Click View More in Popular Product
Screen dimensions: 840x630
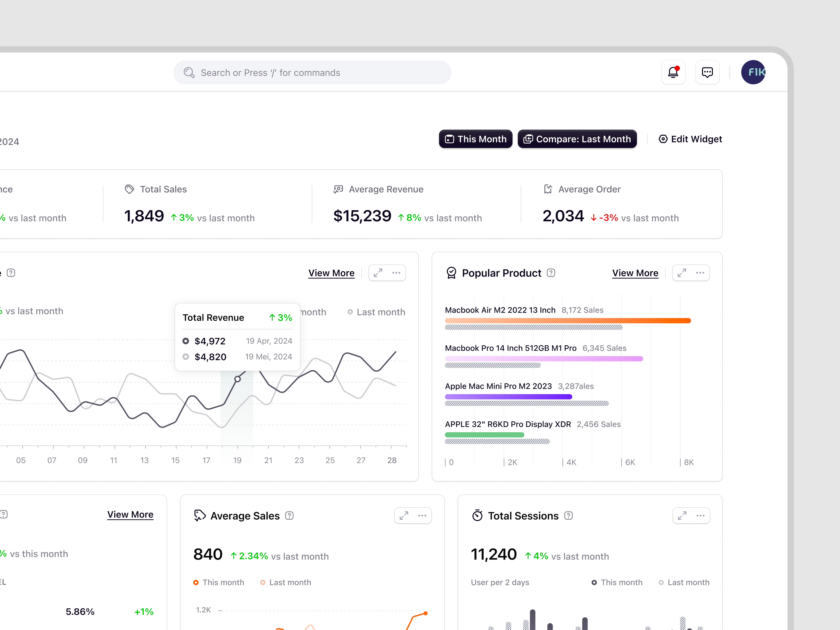635,273
